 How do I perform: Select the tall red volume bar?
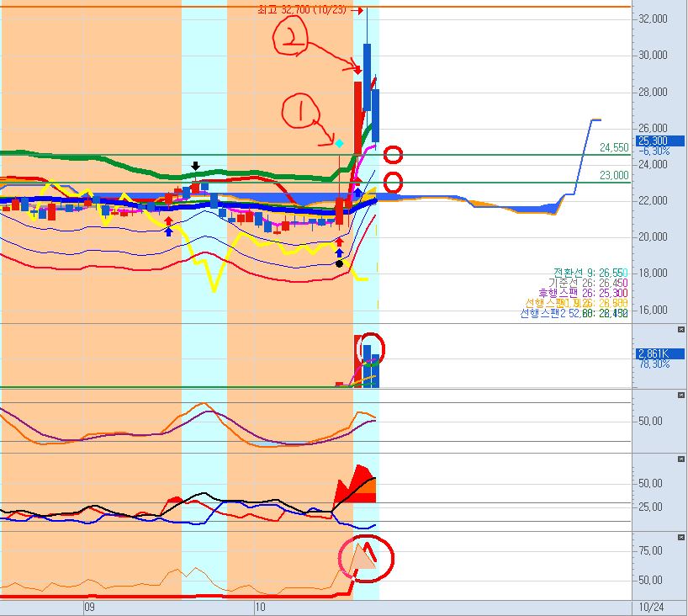pyautogui.click(x=358, y=361)
